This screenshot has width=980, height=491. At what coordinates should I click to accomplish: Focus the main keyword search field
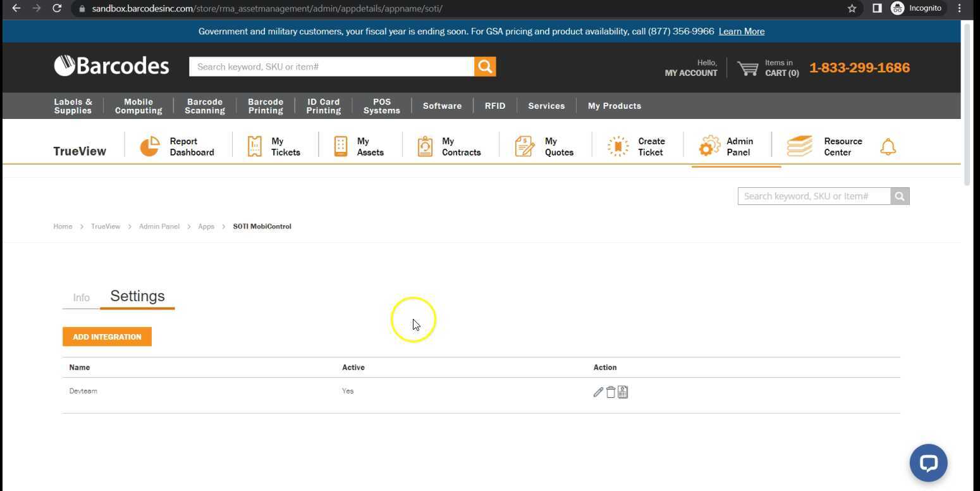[x=331, y=66]
